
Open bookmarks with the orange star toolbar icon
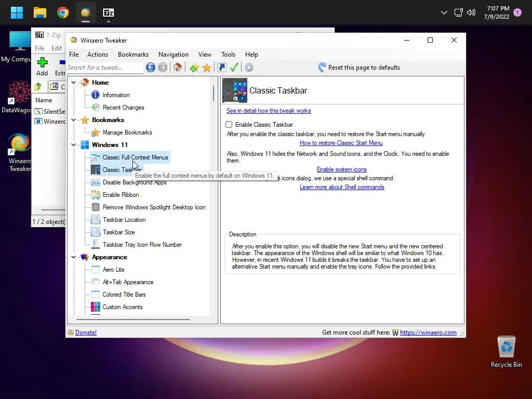coord(207,68)
